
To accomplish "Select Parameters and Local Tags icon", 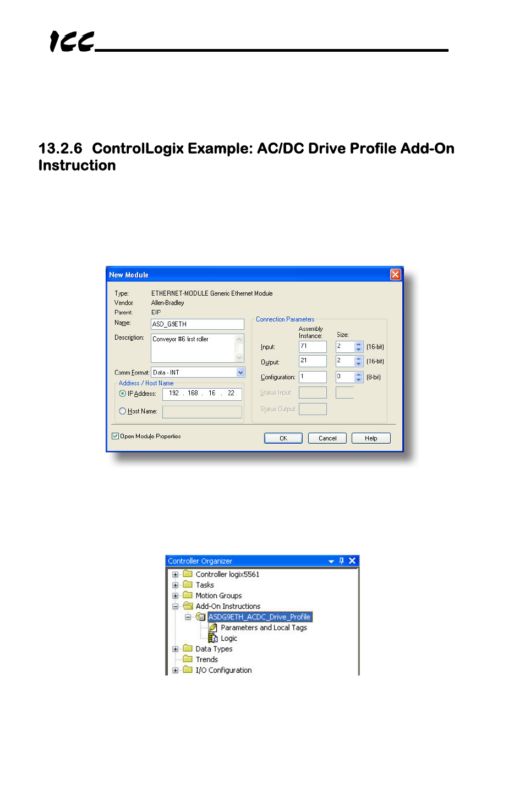I will (213, 628).
